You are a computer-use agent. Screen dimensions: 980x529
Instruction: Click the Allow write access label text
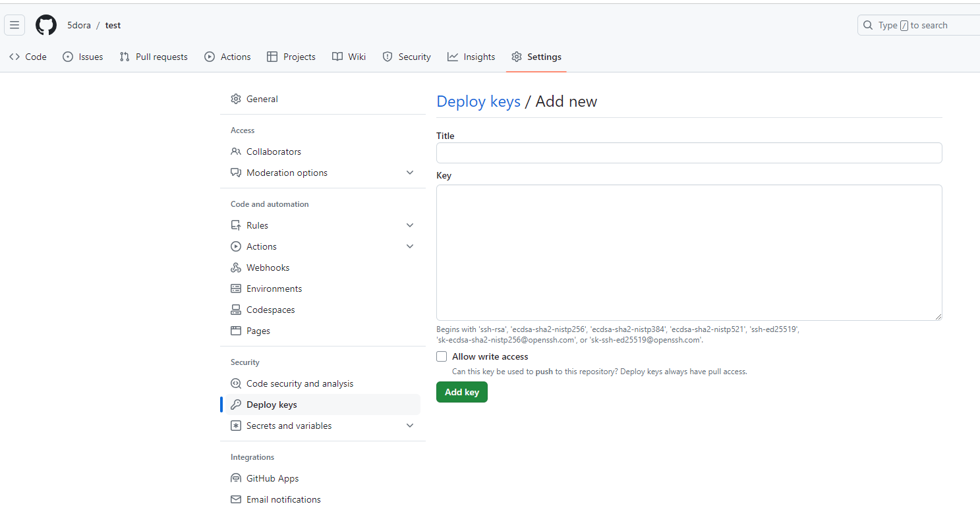click(490, 356)
